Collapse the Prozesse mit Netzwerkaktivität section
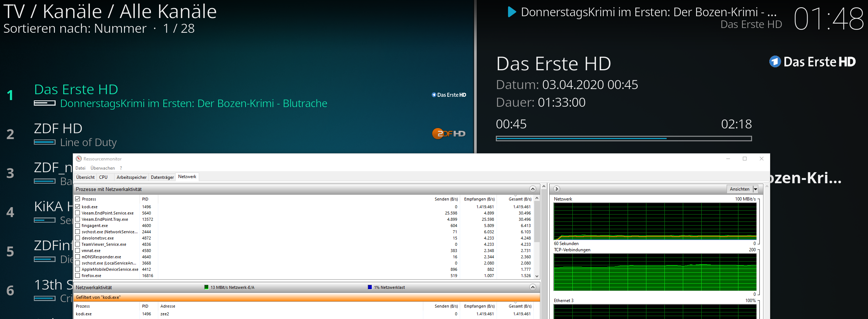Image resolution: width=868 pixels, height=319 pixels. (532, 189)
